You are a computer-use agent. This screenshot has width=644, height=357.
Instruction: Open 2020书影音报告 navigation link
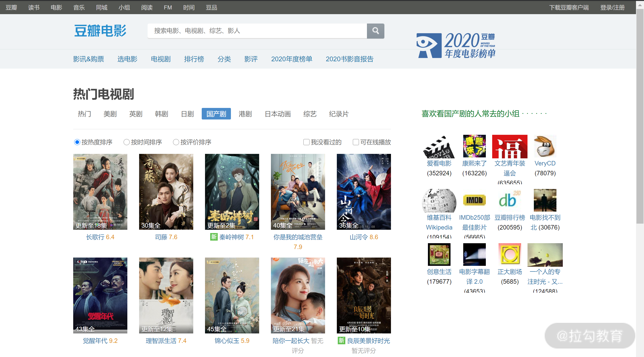[349, 59]
